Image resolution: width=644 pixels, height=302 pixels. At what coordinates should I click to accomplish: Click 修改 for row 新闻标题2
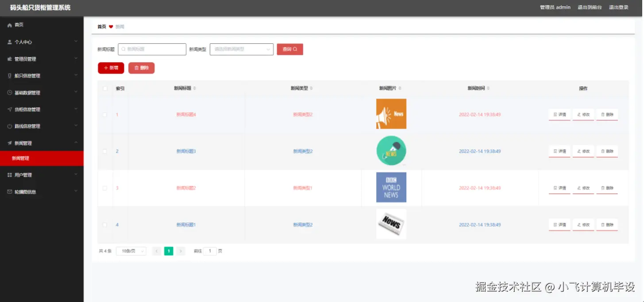click(583, 188)
